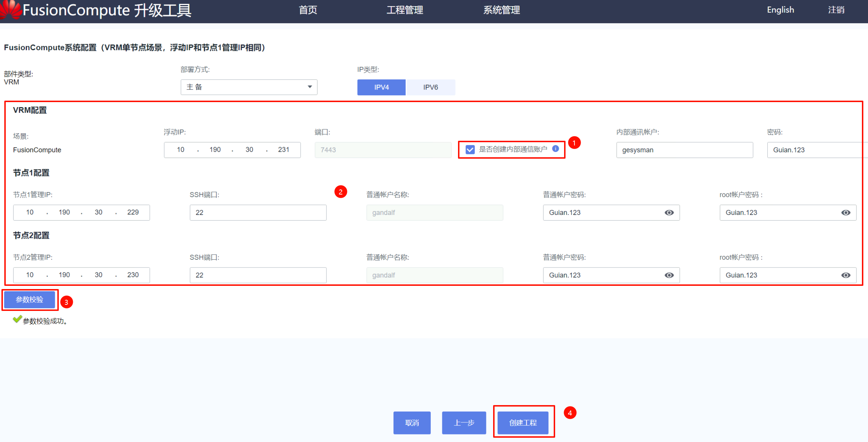Toggle 是否创建内部通信账户 checkbox

click(470, 149)
